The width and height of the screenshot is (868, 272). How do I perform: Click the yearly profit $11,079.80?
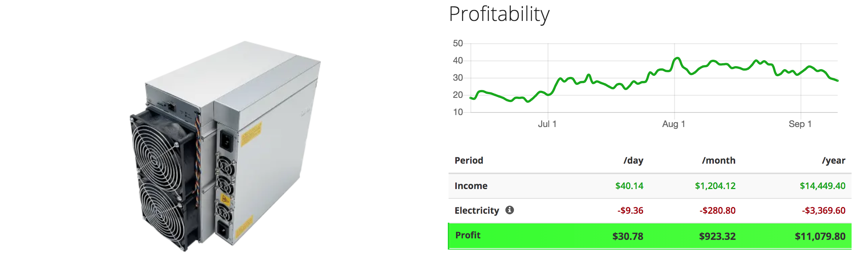click(x=820, y=236)
